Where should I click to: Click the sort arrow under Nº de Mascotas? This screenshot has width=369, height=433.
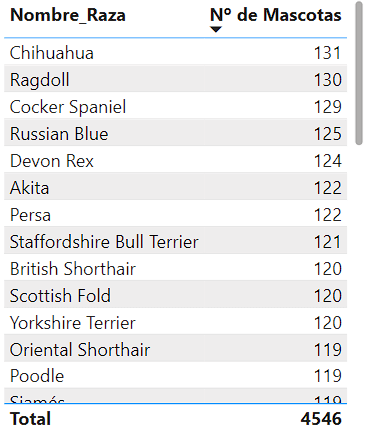coord(216,30)
